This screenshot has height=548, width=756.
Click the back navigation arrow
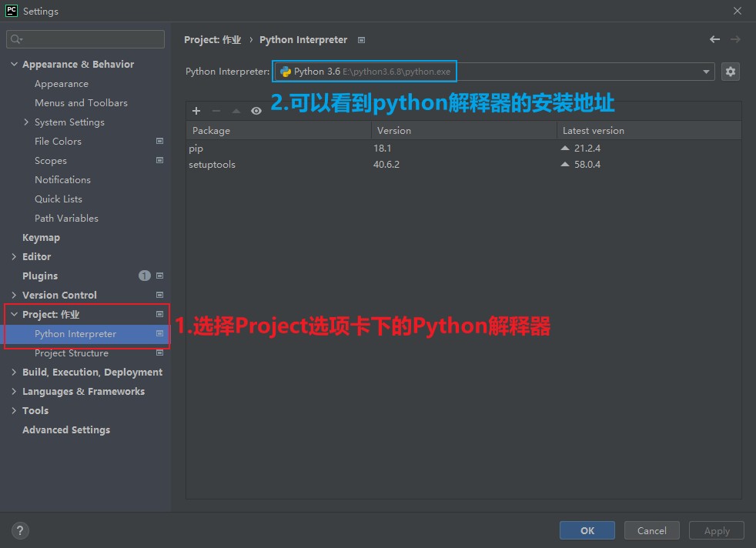coord(714,39)
